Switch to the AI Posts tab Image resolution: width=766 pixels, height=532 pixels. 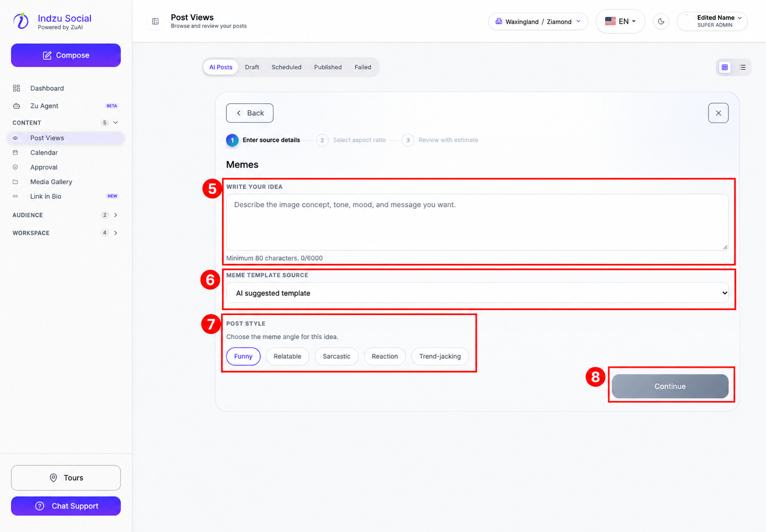click(221, 67)
